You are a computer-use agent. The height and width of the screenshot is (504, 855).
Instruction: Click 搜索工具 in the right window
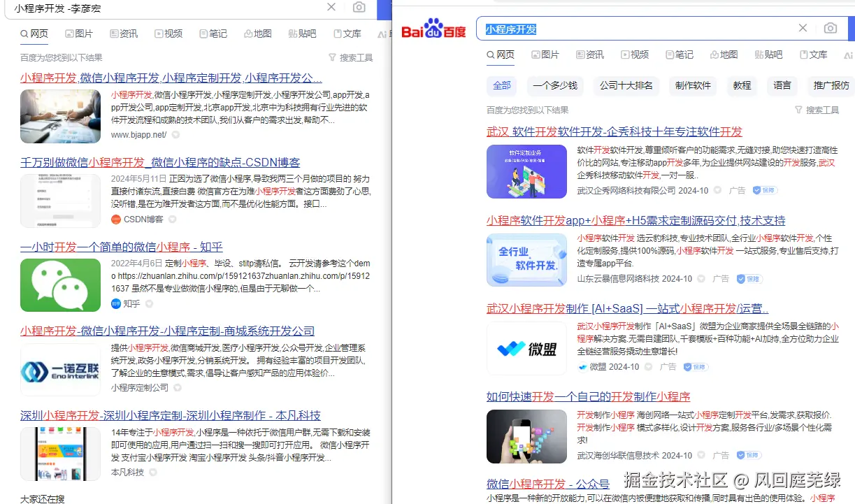tap(822, 110)
